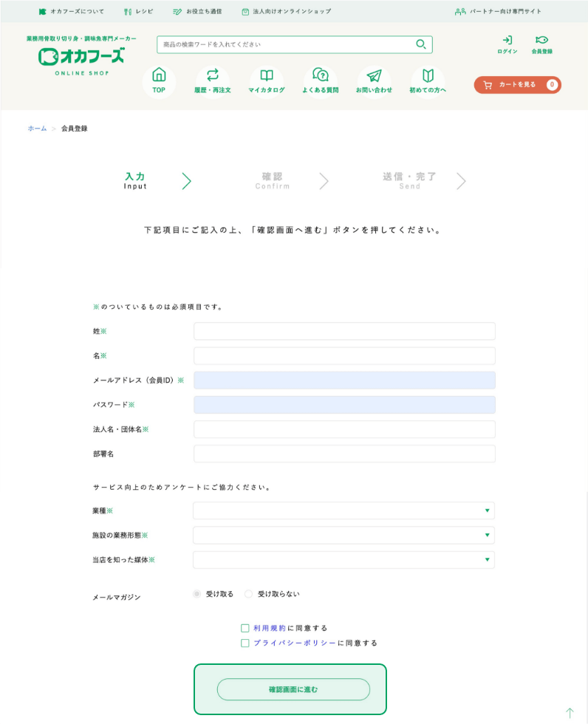Open the FAQ speech bubble icon
Image resolution: width=588 pixels, height=724 pixels.
[x=321, y=75]
